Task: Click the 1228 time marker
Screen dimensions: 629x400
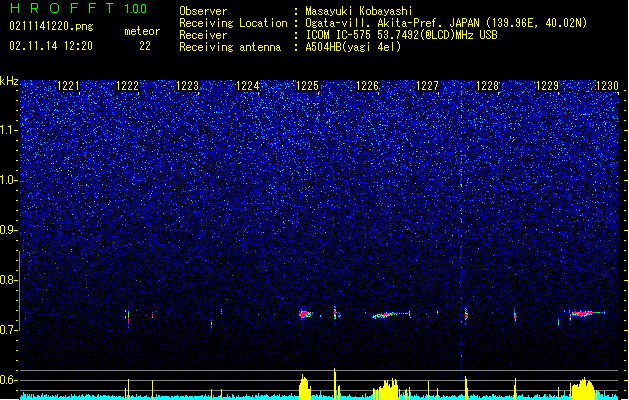Action: tap(487, 86)
